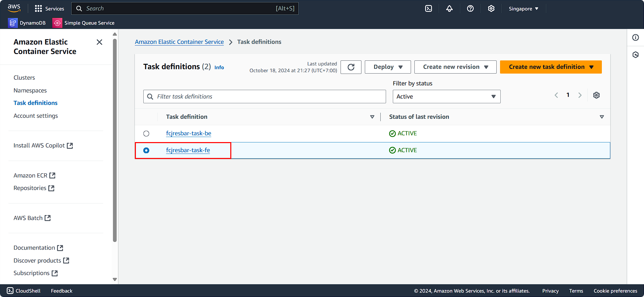Click Feedback in the footer
644x297 pixels.
coord(62,291)
